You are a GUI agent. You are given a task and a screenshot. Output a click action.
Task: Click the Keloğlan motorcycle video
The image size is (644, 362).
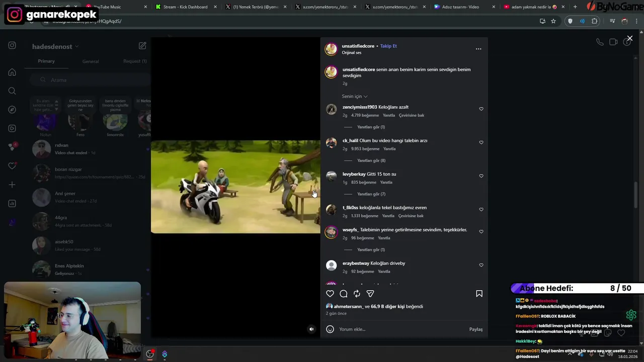(235, 187)
